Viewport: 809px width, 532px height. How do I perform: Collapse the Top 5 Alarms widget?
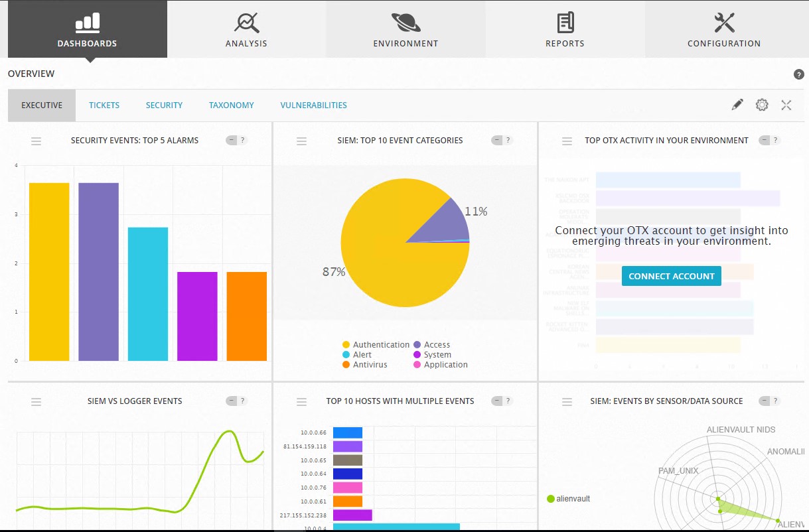pos(231,141)
